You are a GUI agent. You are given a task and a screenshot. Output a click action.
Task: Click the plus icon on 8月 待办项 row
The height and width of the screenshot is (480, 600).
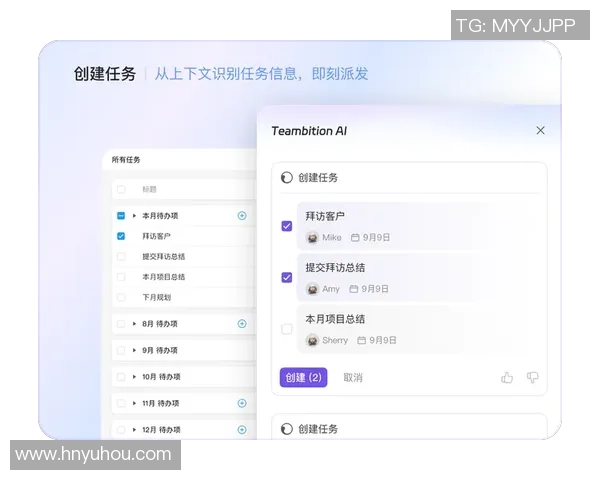pyautogui.click(x=242, y=324)
